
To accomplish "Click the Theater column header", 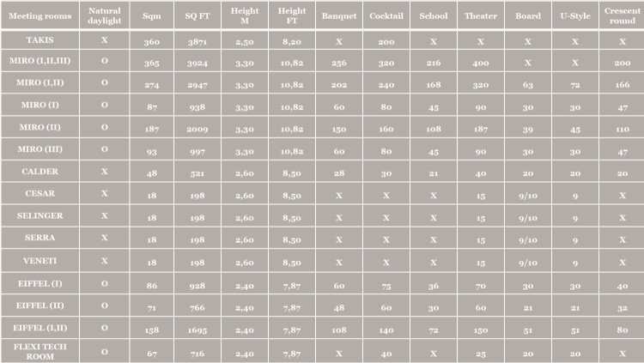I will 481,15.
